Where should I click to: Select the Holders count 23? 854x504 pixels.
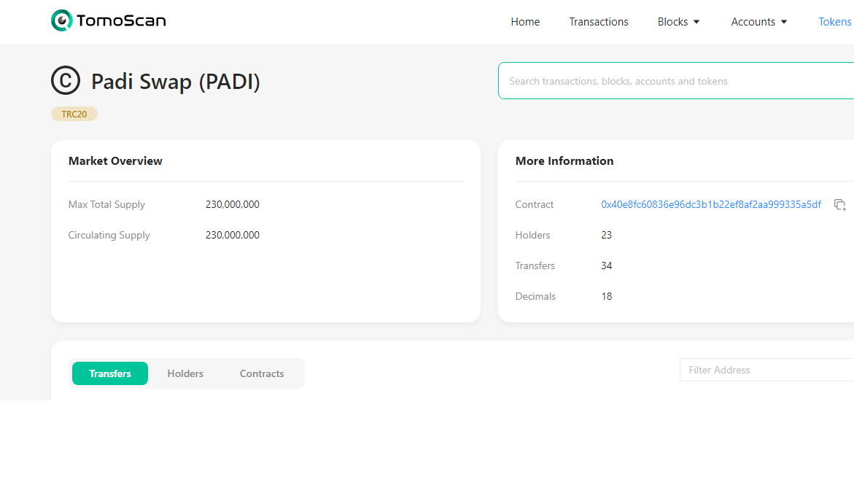pyautogui.click(x=606, y=235)
